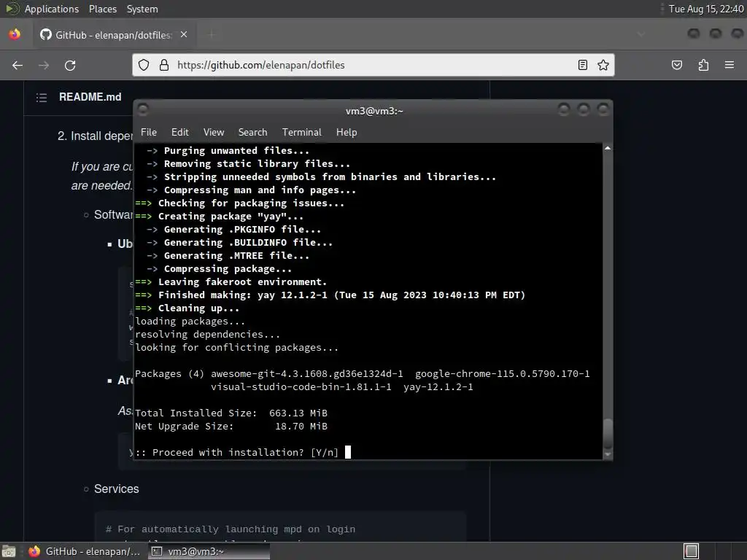Open the terminal Help menu
The height and width of the screenshot is (560, 747).
347,133
